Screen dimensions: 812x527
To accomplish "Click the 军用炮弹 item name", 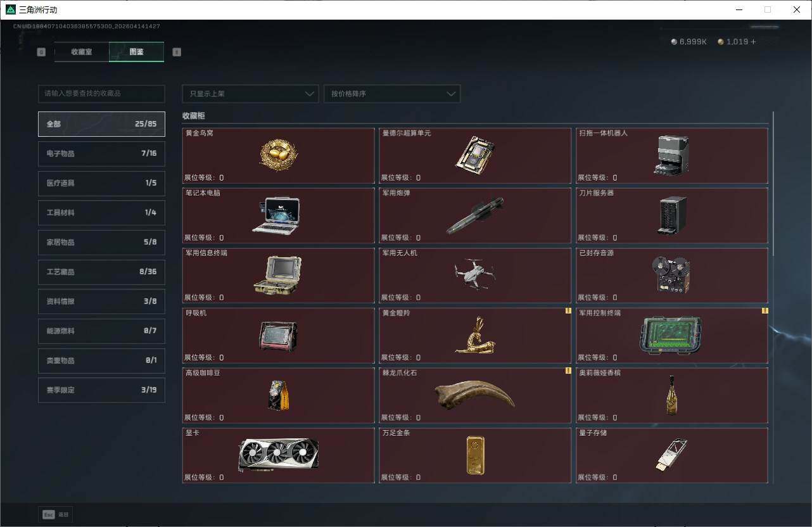I will (396, 193).
